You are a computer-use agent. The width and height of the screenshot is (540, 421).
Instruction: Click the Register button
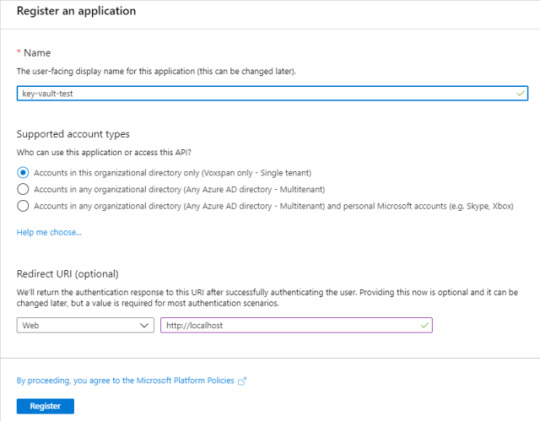tap(45, 406)
